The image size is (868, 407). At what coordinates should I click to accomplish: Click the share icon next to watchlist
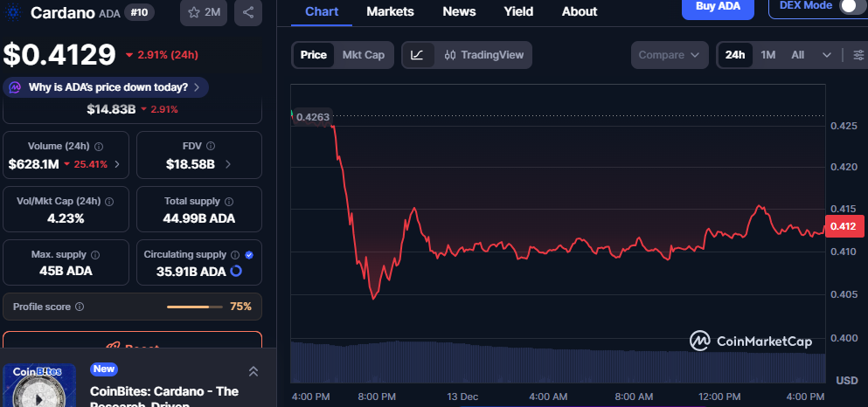(248, 12)
